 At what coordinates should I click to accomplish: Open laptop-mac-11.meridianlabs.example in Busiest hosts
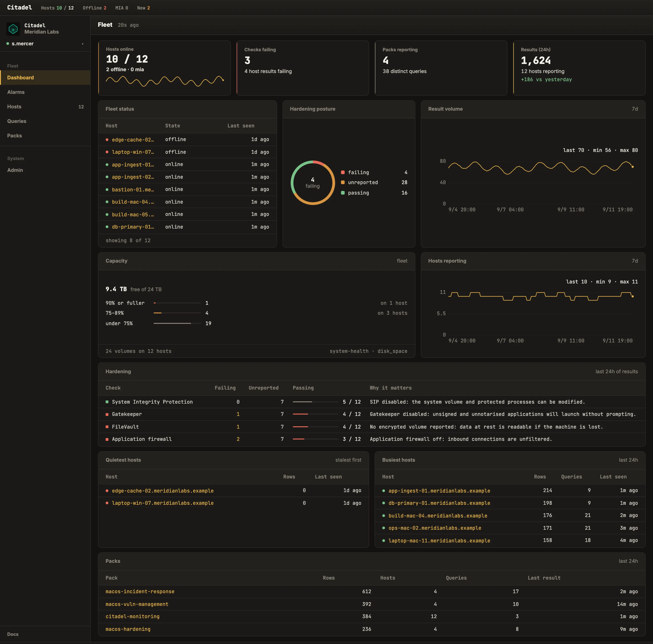439,541
